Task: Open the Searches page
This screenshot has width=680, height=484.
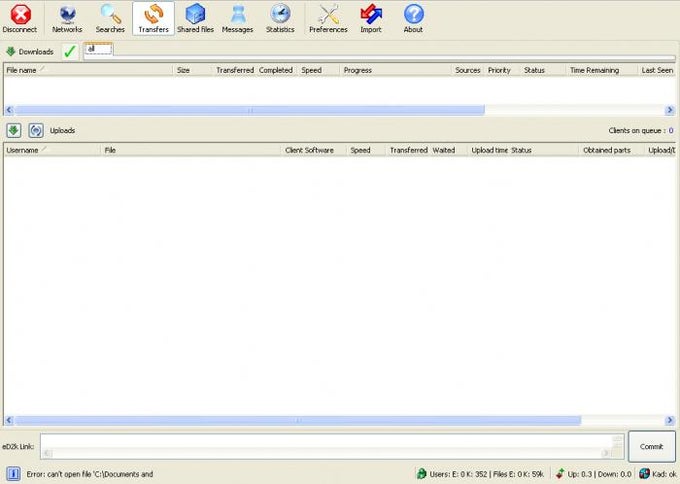Action: point(110,19)
